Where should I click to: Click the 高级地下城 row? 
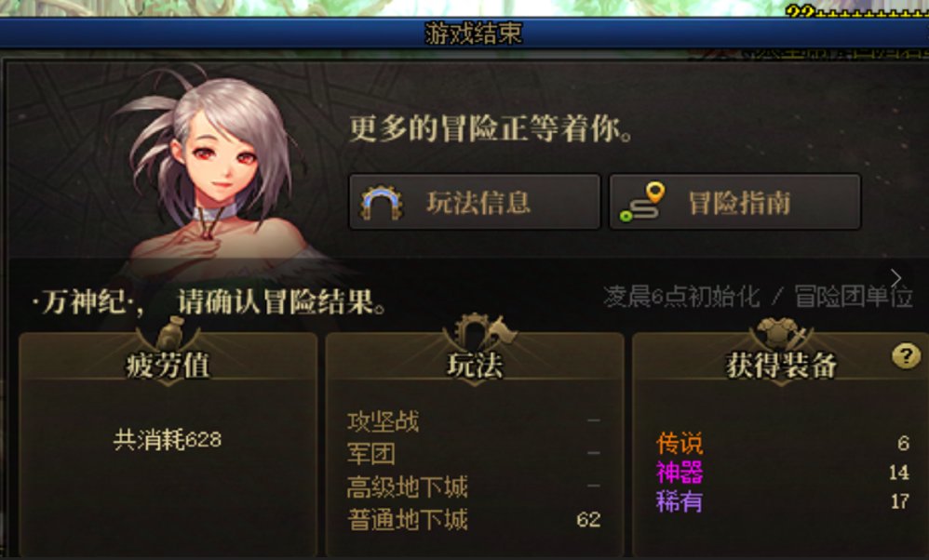coord(474,487)
